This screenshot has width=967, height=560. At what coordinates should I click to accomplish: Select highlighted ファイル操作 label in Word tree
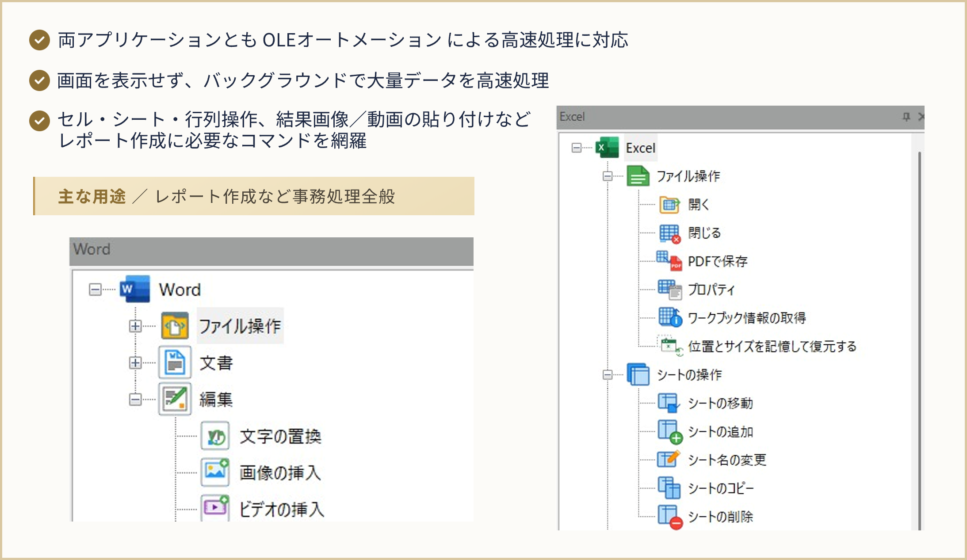pyautogui.click(x=240, y=326)
